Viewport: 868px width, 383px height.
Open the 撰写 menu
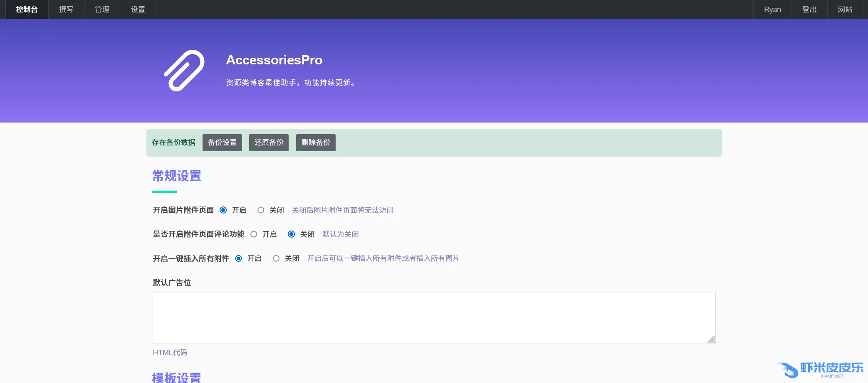coord(66,9)
